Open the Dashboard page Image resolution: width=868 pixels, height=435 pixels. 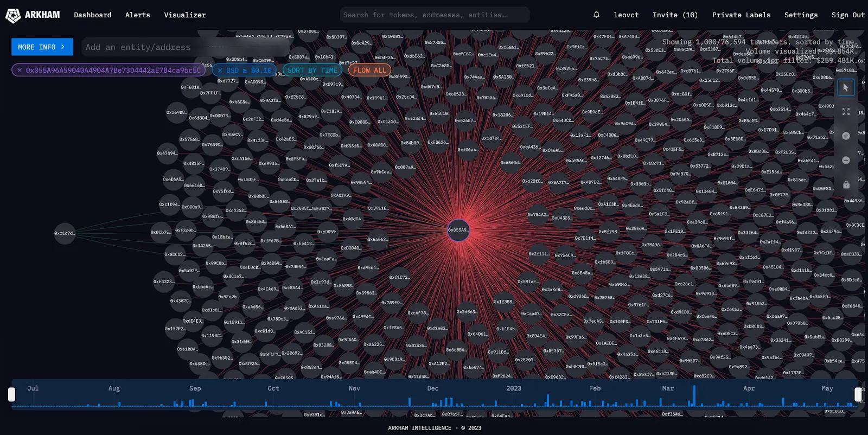click(x=93, y=15)
